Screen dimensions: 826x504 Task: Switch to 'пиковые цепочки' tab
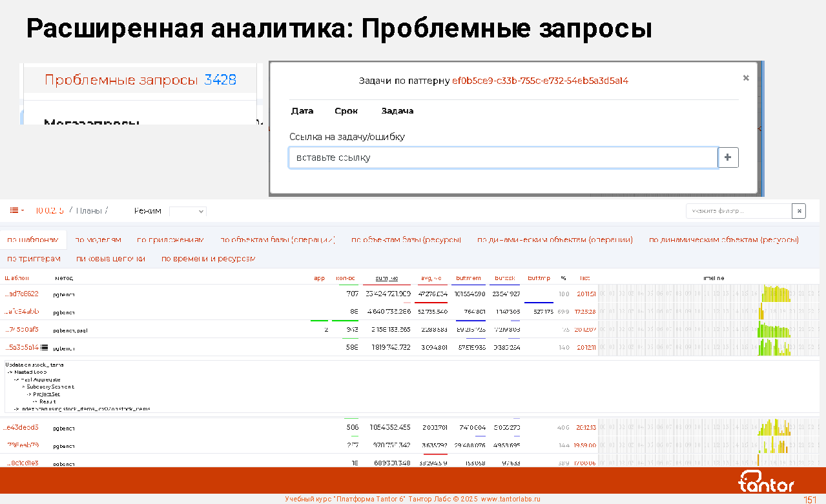click(x=110, y=259)
